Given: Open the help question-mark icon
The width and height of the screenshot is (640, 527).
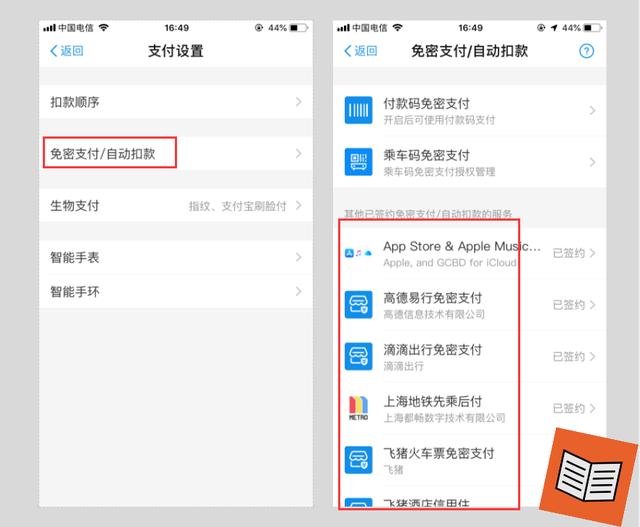Looking at the screenshot, I should coord(587,51).
